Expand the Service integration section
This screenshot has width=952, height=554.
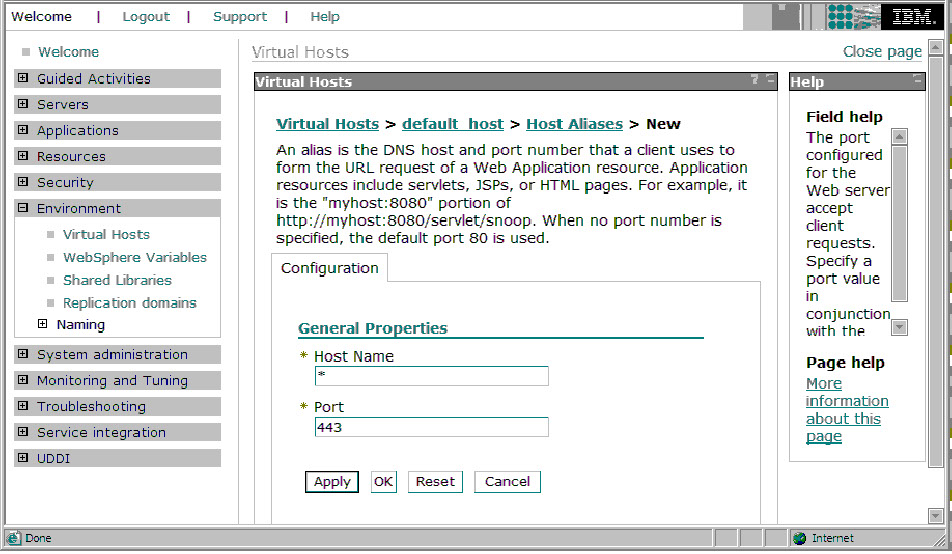23,432
